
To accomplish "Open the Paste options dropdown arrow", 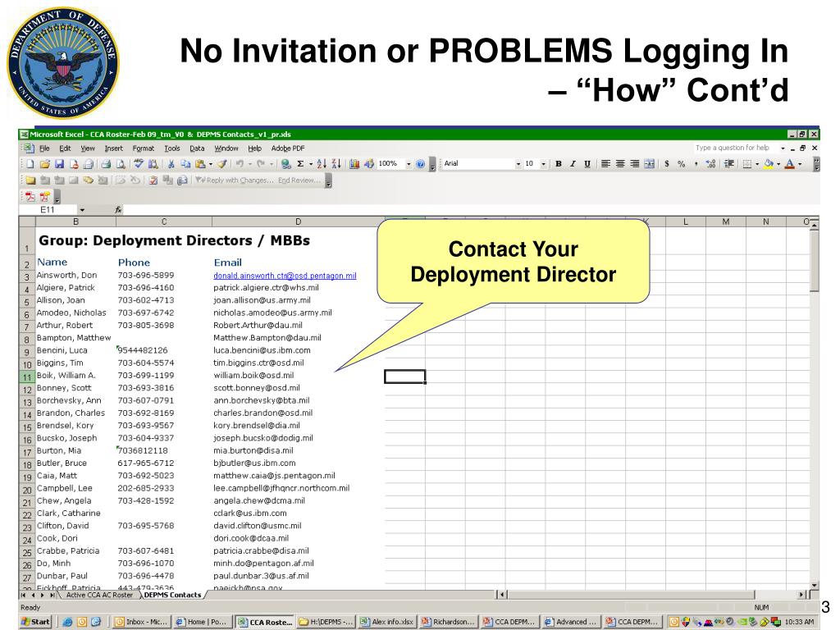I will [x=210, y=164].
